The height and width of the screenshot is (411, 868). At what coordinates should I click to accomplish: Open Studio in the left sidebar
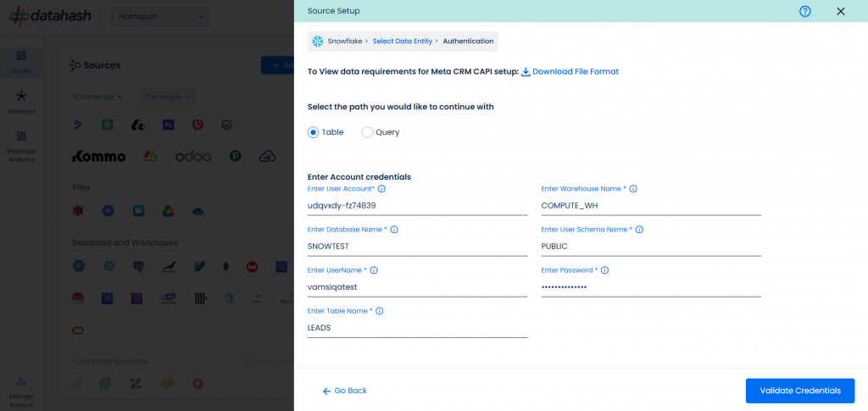(21, 62)
